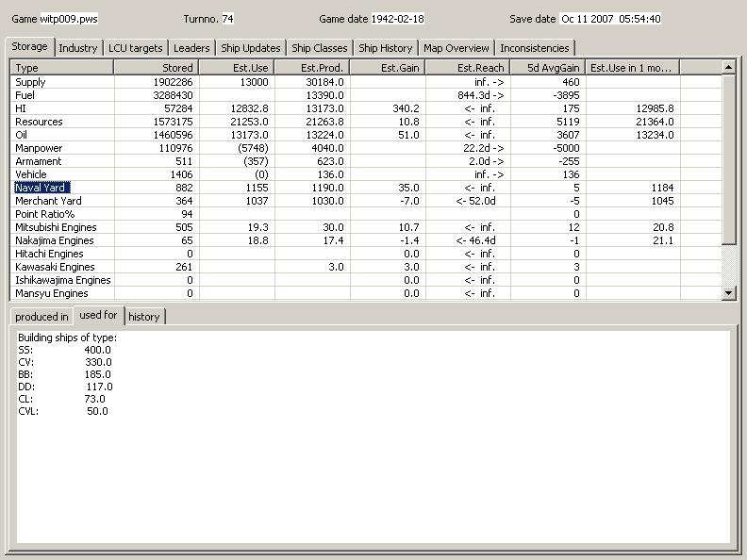Viewport: 747px width, 560px height.
Task: Click the CV: 330.0 line
Action: click(64, 362)
